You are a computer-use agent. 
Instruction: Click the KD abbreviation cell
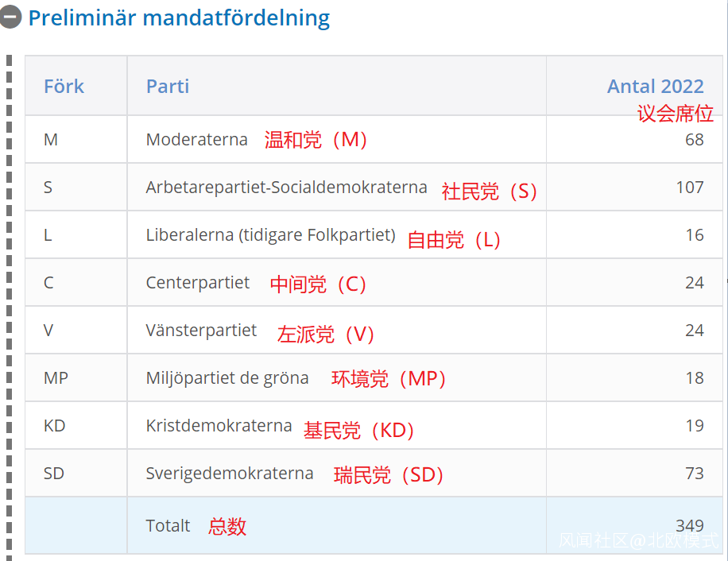coord(54,426)
